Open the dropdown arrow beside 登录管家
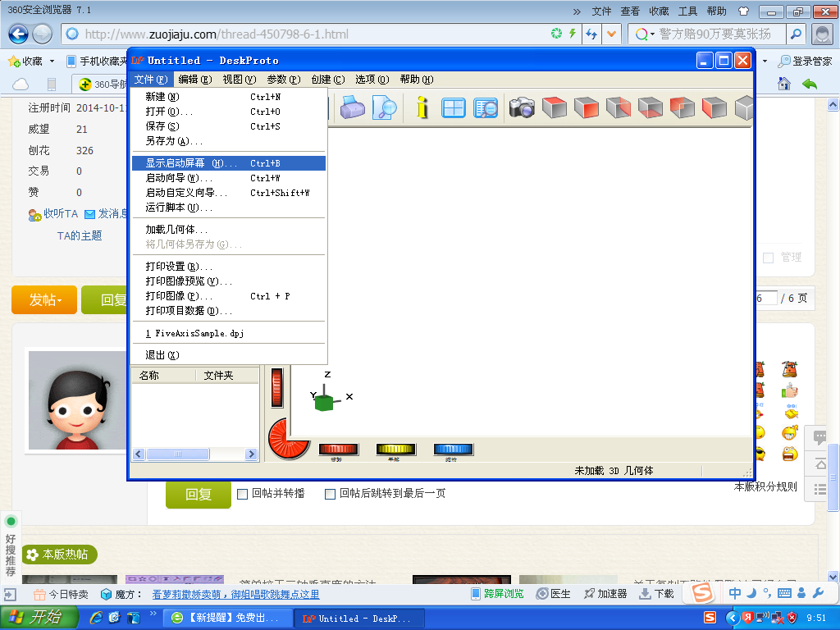 click(765, 61)
